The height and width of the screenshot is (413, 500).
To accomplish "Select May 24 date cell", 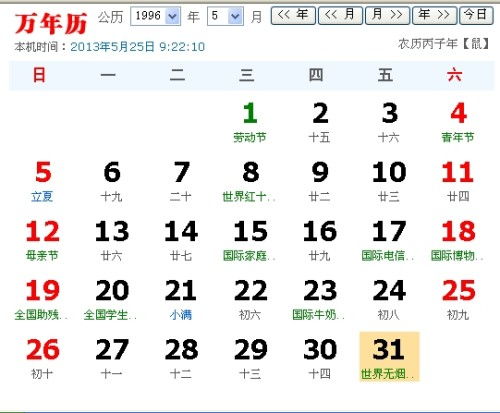I will click(389, 300).
